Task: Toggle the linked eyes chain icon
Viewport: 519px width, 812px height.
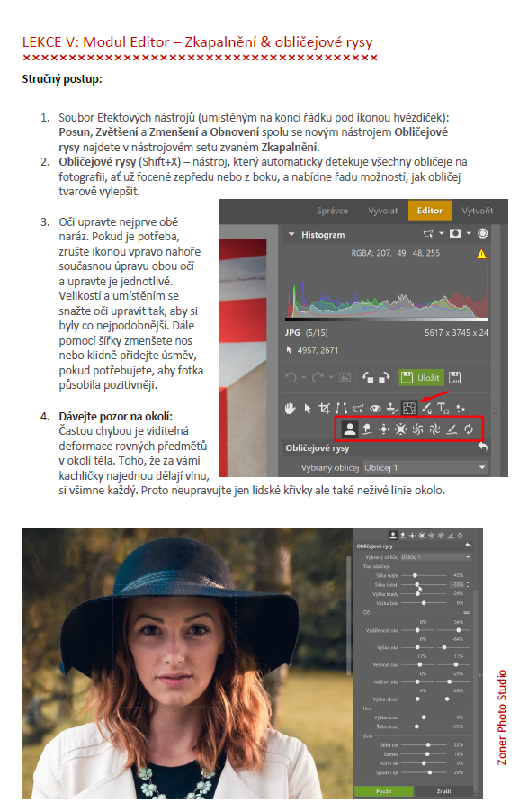Action: click(467, 613)
